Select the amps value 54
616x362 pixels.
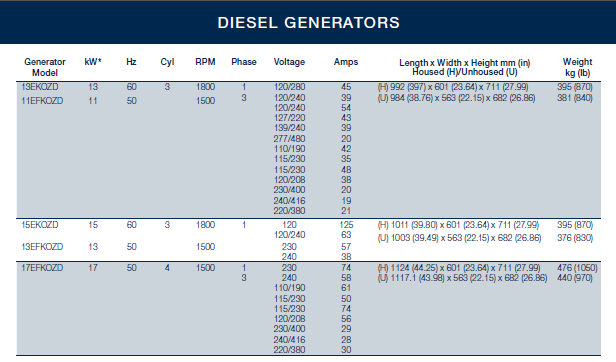(x=346, y=108)
